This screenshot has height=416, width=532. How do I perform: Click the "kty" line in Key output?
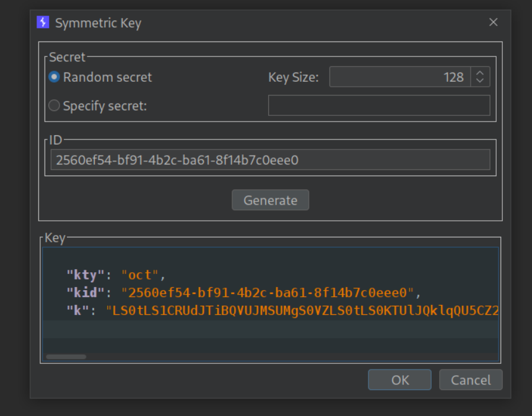(x=116, y=275)
